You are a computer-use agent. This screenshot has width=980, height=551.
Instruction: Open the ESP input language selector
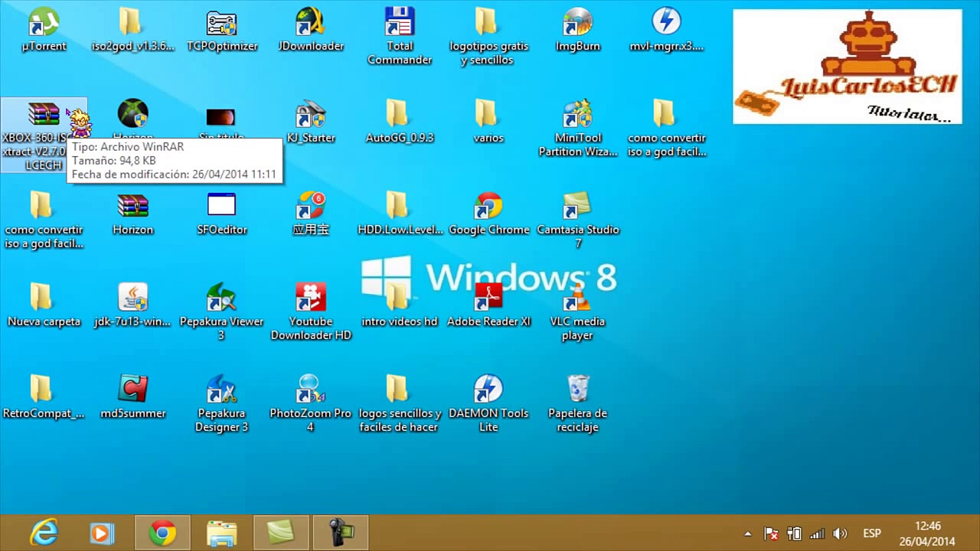pyautogui.click(x=871, y=533)
